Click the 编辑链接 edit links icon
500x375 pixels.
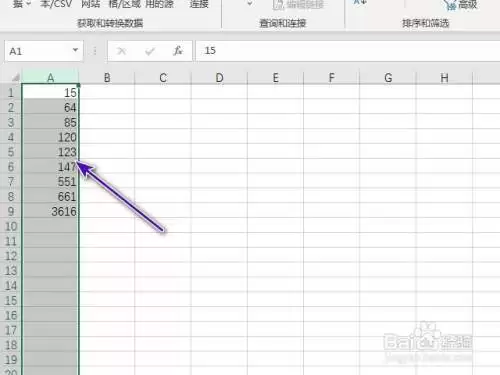tap(278, 4)
